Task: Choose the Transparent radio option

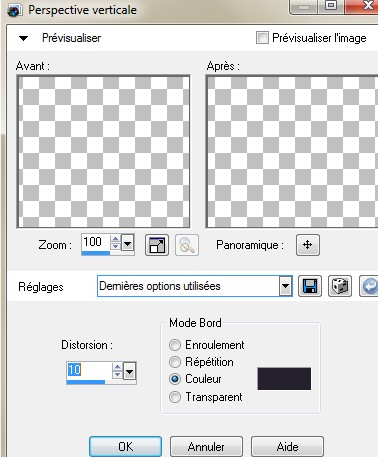Action: (x=175, y=397)
